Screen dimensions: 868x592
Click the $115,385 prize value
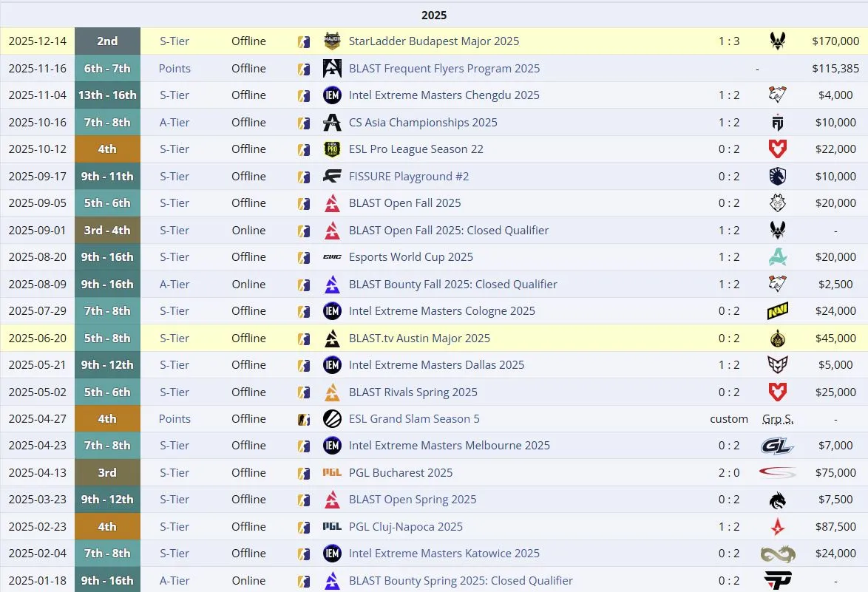click(x=835, y=68)
